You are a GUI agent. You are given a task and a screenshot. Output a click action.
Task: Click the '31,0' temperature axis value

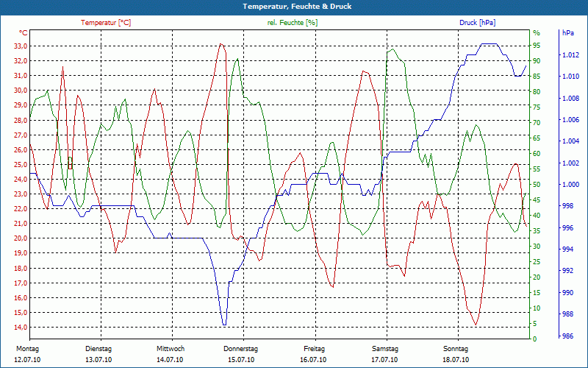pos(20,76)
